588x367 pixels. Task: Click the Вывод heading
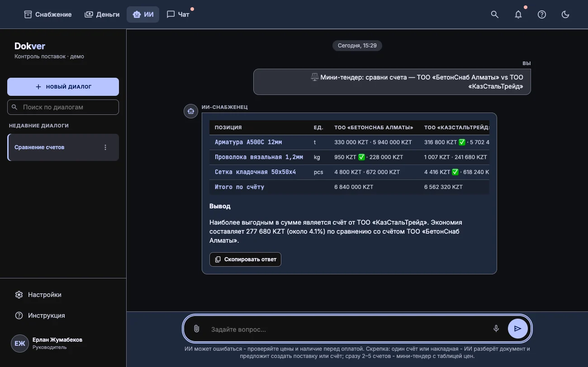220,206
